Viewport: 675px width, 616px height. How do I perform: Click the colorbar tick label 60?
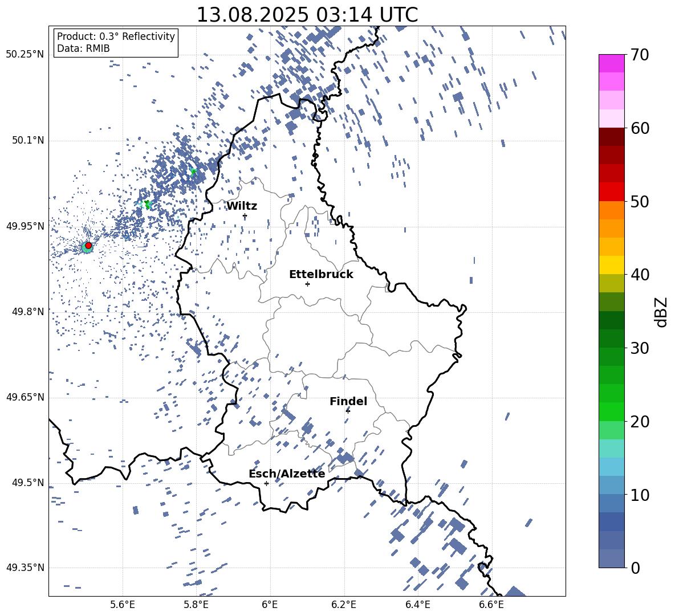tap(640, 128)
